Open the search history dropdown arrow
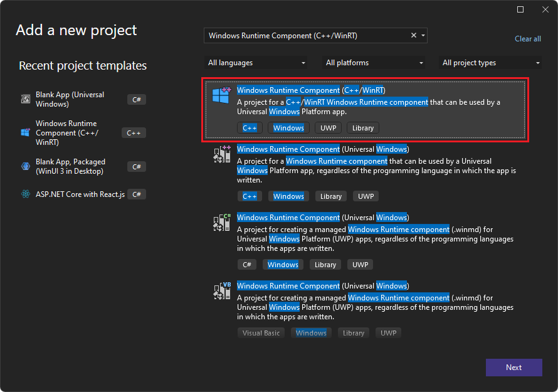The height and width of the screenshot is (392, 558). point(423,36)
